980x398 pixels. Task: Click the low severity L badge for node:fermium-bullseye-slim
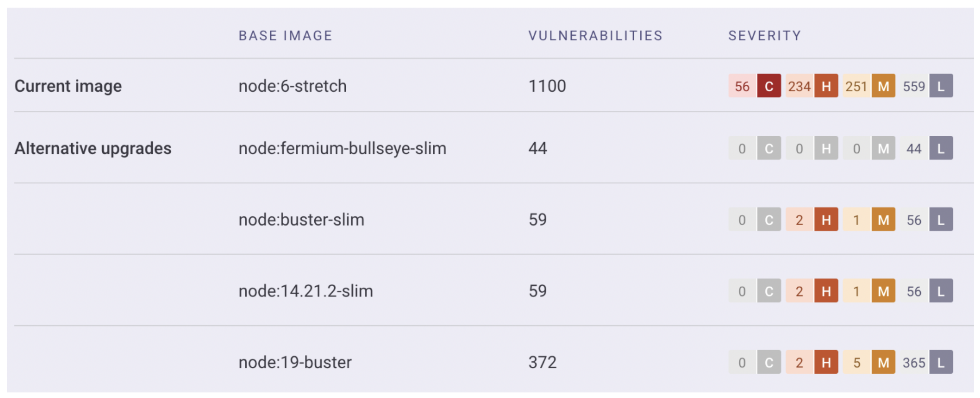(941, 148)
